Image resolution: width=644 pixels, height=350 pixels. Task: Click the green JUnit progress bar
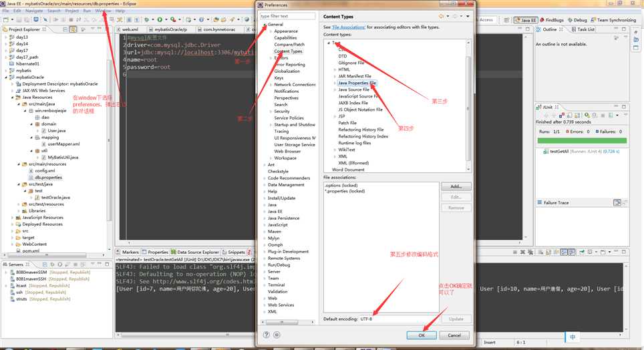582,141
